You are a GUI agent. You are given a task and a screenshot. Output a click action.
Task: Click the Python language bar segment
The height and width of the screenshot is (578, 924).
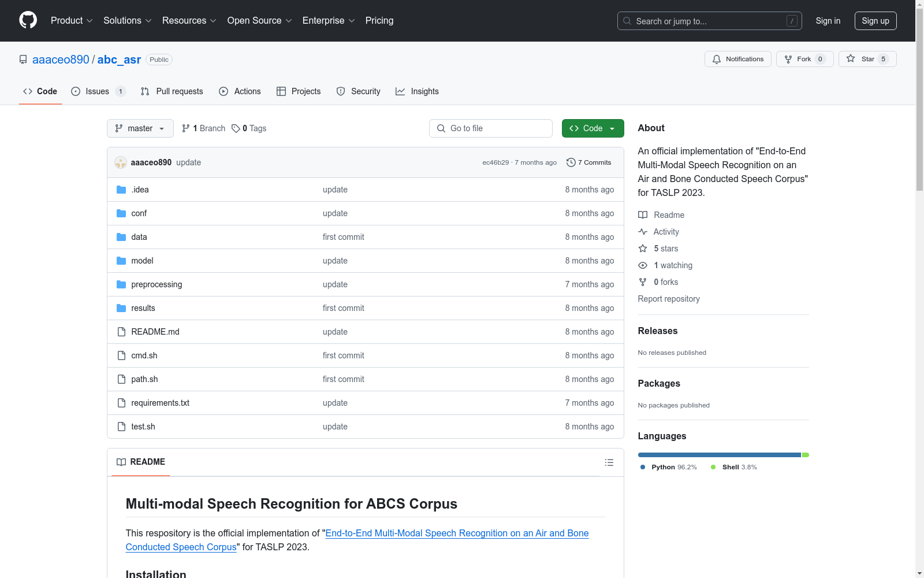pos(720,455)
